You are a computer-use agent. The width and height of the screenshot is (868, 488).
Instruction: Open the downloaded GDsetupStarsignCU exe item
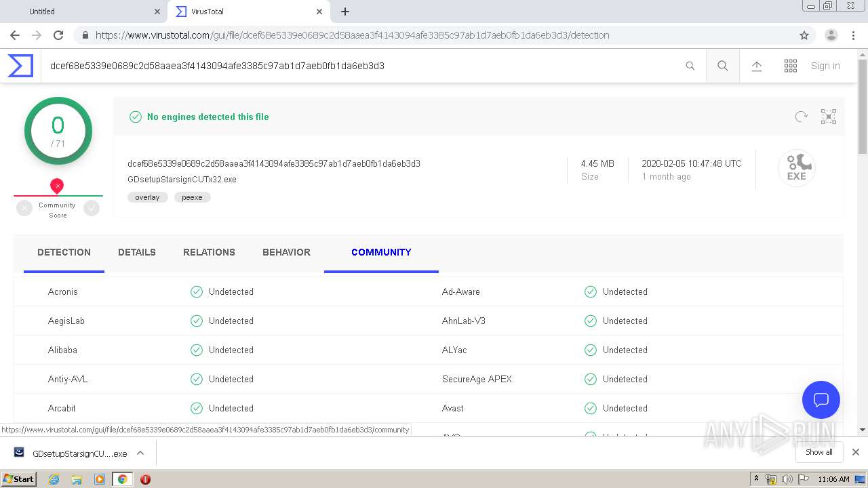click(x=71, y=453)
